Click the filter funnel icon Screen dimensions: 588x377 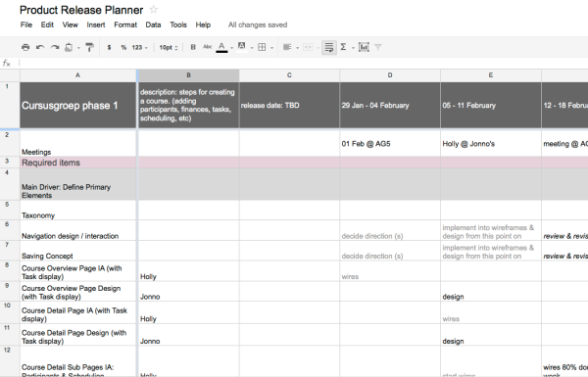[x=378, y=47]
